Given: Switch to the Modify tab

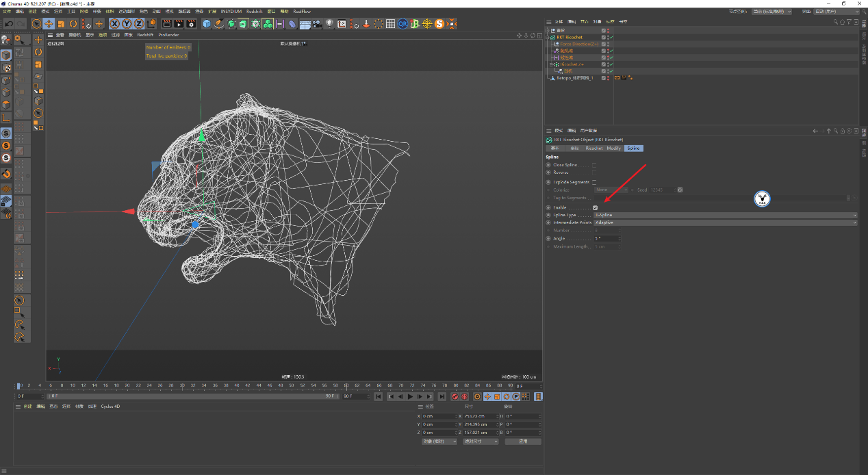Looking at the screenshot, I should click(x=613, y=149).
